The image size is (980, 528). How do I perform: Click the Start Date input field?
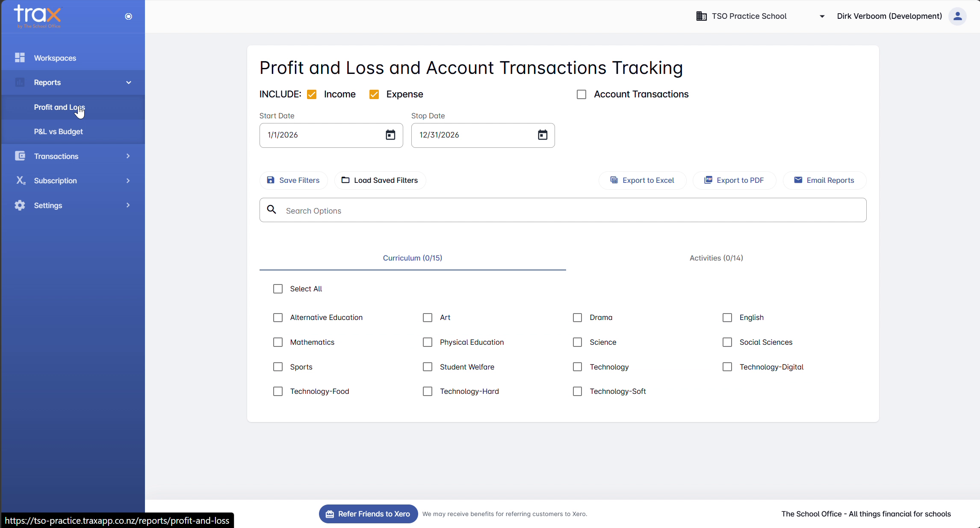(x=331, y=135)
